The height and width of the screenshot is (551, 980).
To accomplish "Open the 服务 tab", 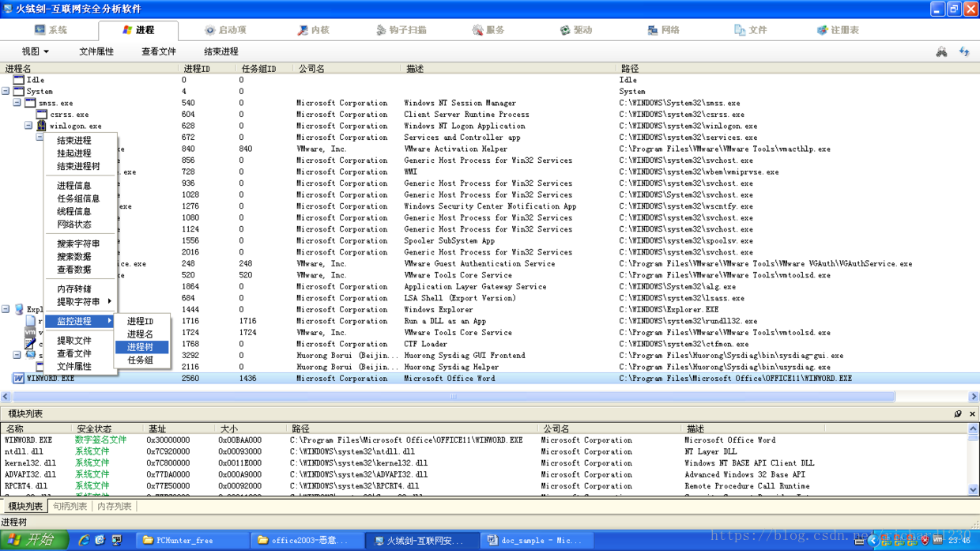I will click(x=488, y=30).
